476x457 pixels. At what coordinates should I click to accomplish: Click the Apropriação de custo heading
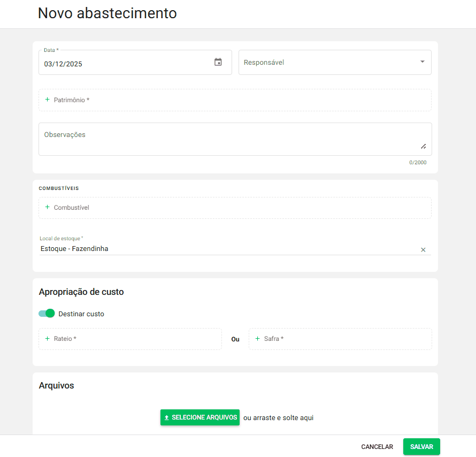point(81,292)
